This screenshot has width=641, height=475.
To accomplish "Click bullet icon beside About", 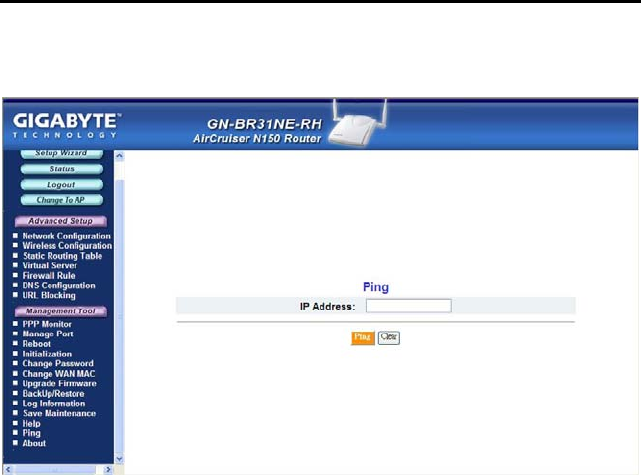I will [16, 443].
